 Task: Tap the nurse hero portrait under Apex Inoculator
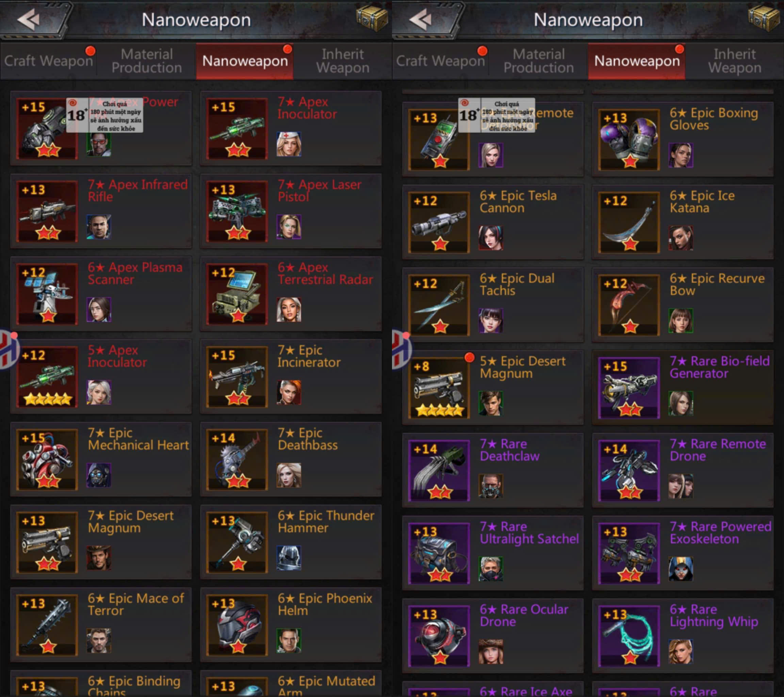[289, 144]
